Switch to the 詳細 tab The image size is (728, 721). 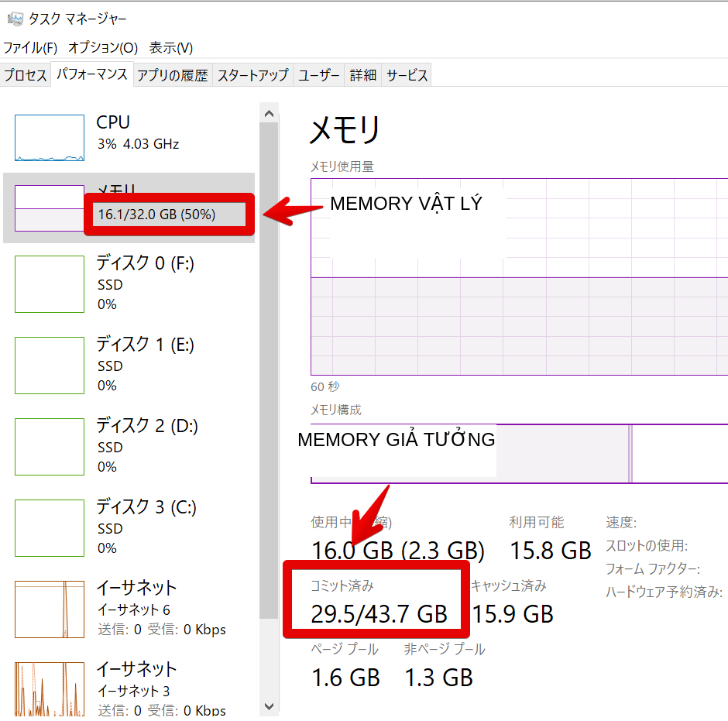(x=362, y=75)
